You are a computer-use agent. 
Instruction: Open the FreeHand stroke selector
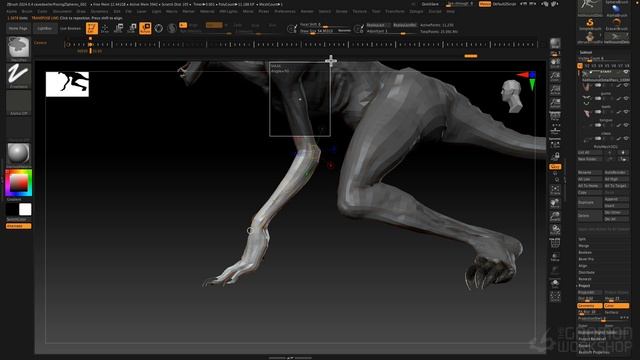coord(19,76)
